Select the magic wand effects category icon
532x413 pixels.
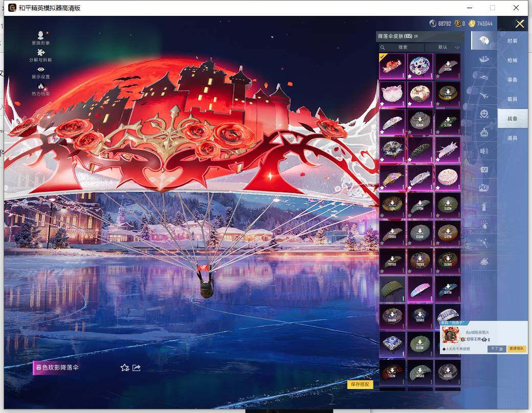[484, 243]
